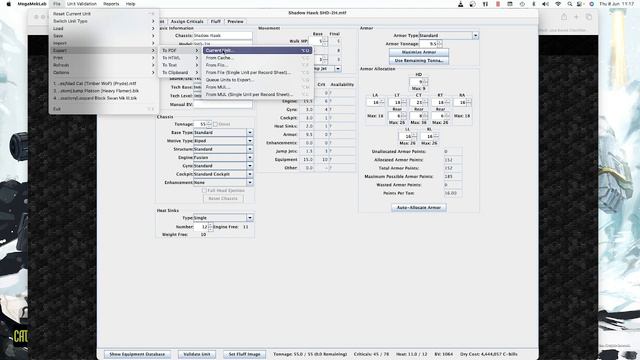Click the Maximize Armor button

pyautogui.click(x=419, y=52)
